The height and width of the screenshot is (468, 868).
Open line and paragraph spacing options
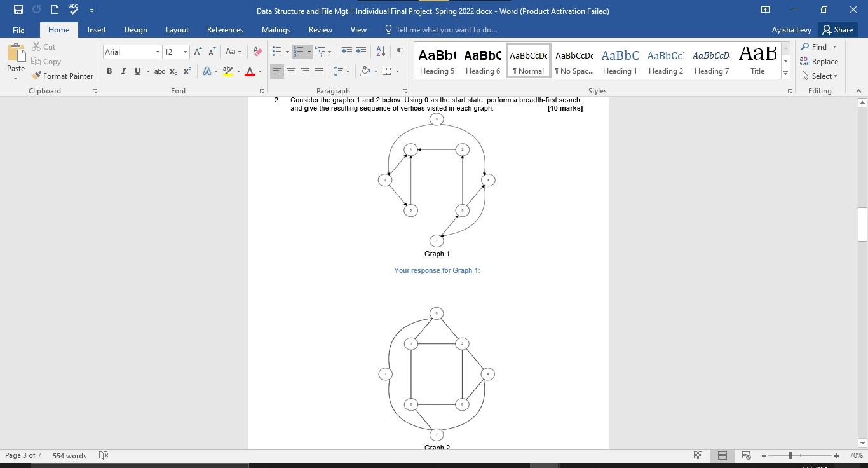click(341, 71)
